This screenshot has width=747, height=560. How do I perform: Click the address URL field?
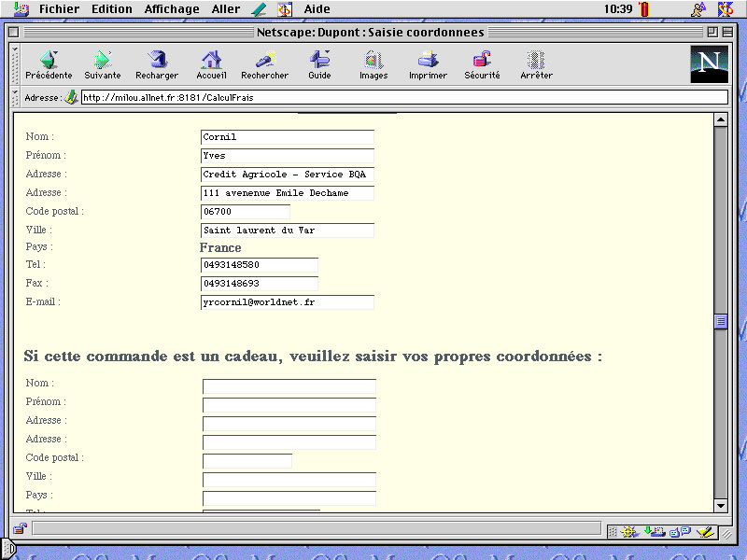click(403, 97)
